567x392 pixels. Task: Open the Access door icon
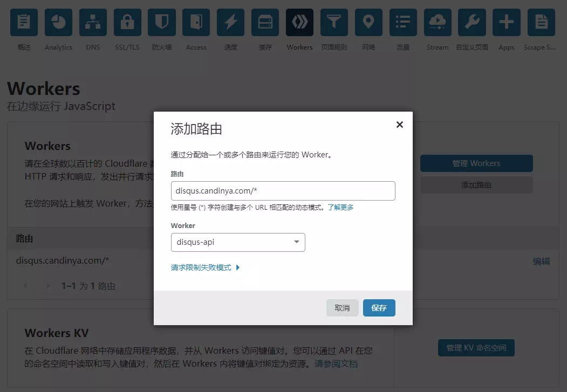pyautogui.click(x=196, y=23)
